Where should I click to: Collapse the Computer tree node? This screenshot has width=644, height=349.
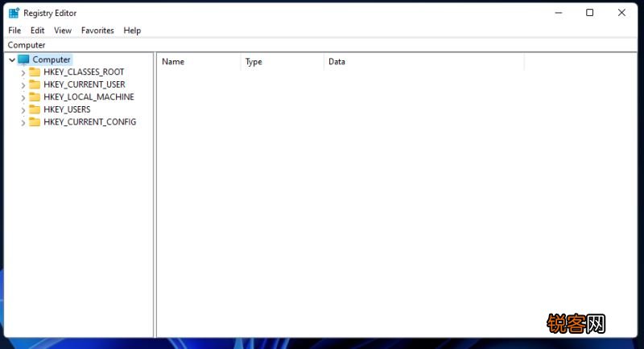(12, 60)
